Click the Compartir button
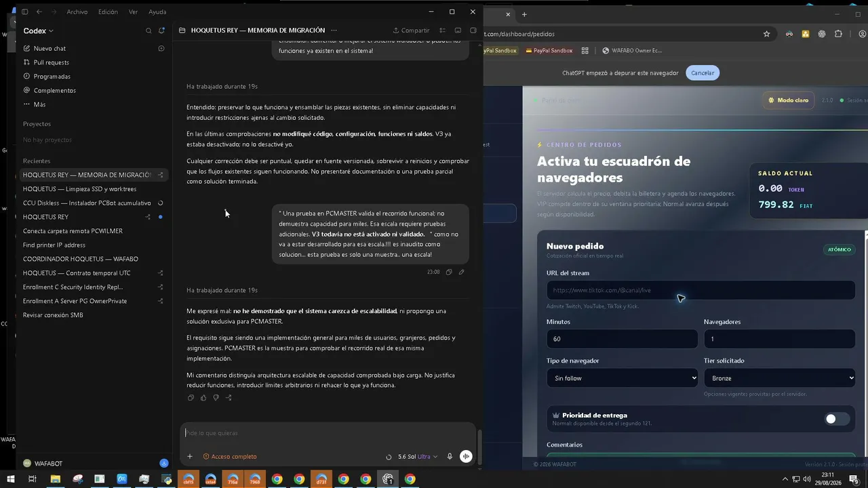This screenshot has width=868, height=488. tap(411, 30)
